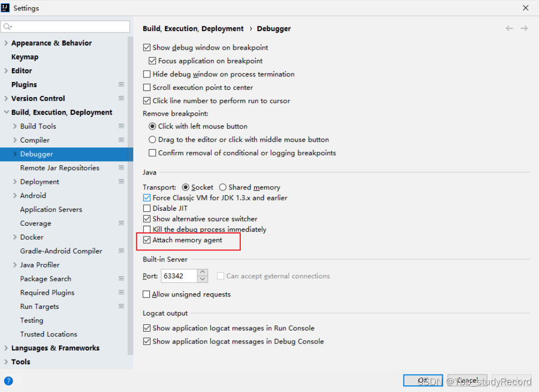Click project-level icon next to Package Search
Viewport: 539px width, 392px height.
pos(121,278)
